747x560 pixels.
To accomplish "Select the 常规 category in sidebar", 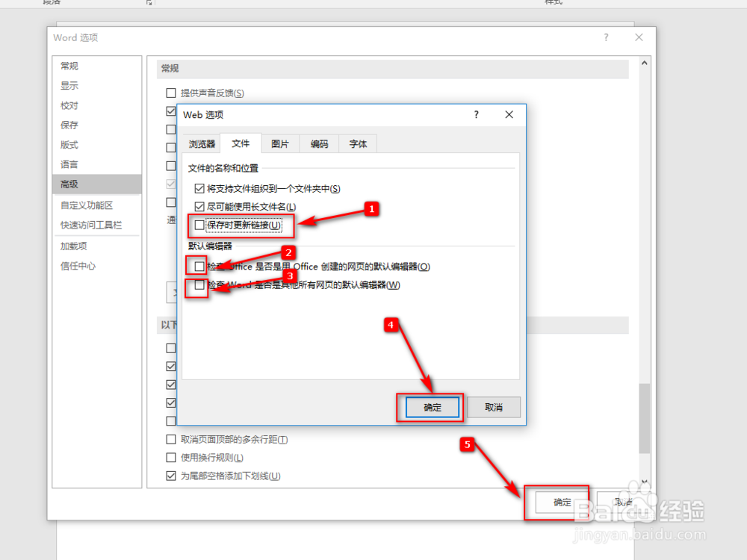I will click(69, 66).
